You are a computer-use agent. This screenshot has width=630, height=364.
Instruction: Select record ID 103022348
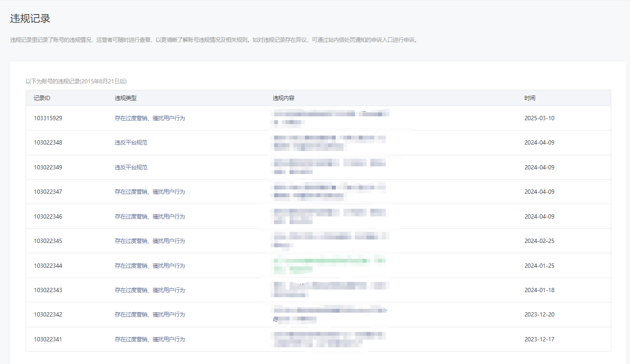point(48,142)
